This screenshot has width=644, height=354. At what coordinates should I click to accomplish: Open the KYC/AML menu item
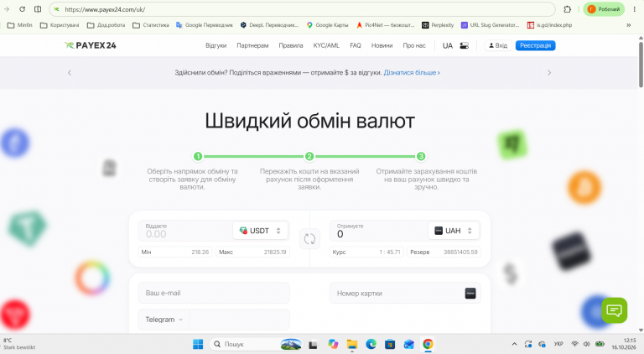pos(326,45)
